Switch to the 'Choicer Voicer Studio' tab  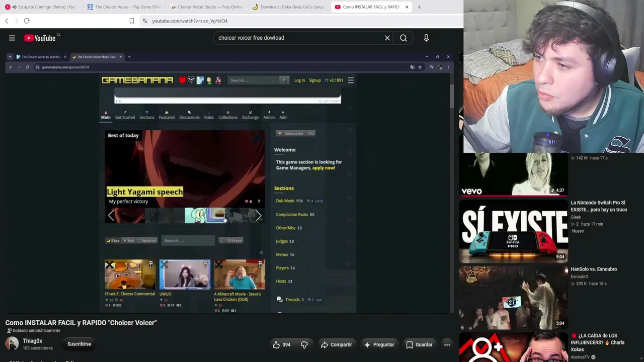206,7
